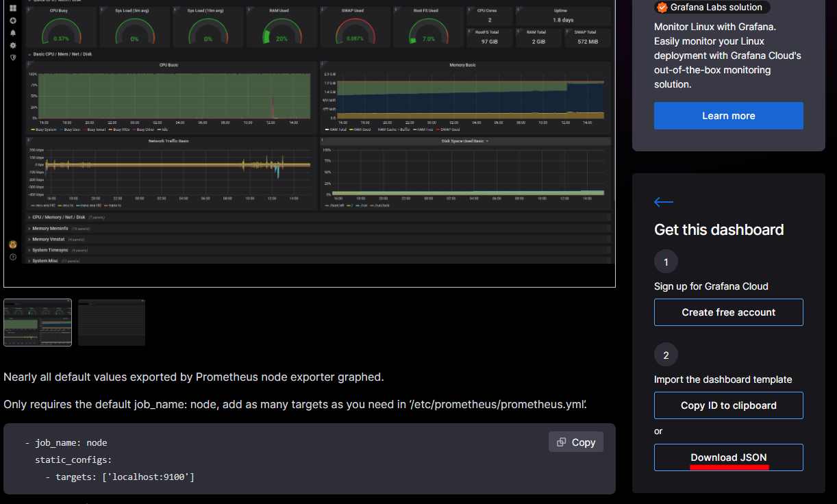837x504 pixels.
Task: Click the targets localhost:9100 code line
Action: (120, 477)
